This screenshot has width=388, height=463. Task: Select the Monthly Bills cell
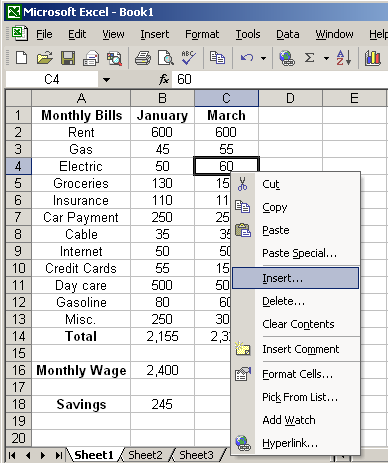point(81,115)
